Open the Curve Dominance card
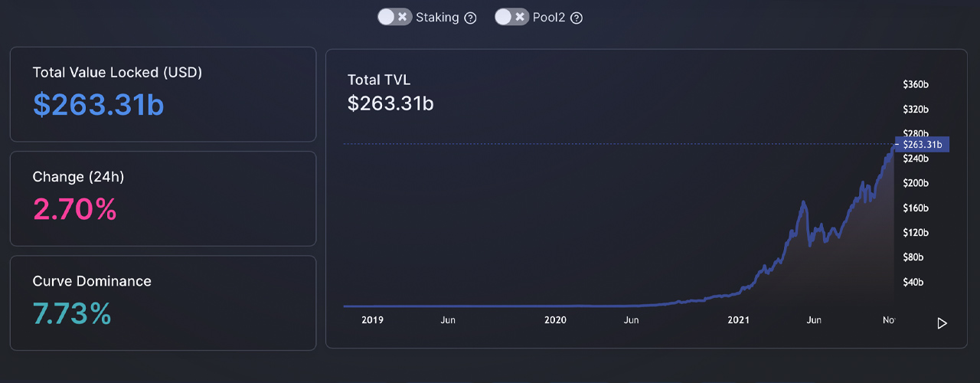This screenshot has width=980, height=383. coord(162,303)
